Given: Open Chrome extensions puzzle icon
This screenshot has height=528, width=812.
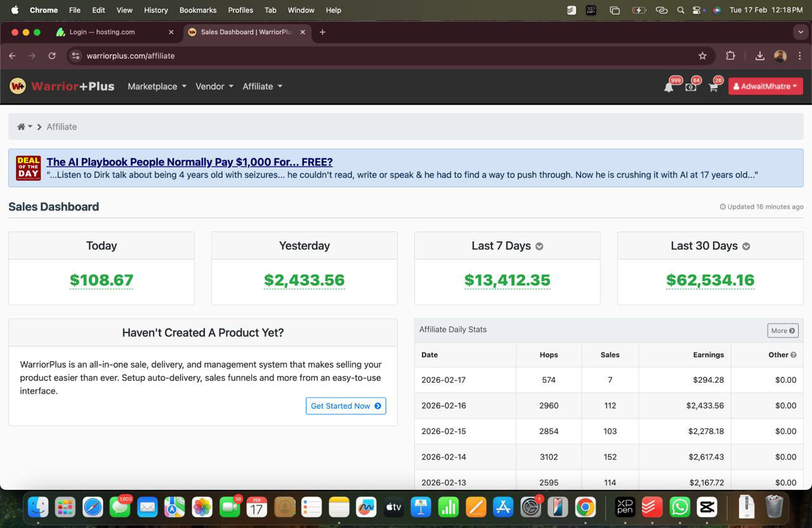Looking at the screenshot, I should coord(730,56).
